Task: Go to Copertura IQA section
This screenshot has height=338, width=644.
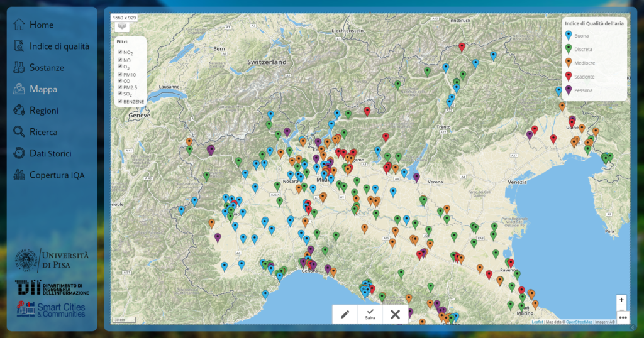Action: click(57, 175)
